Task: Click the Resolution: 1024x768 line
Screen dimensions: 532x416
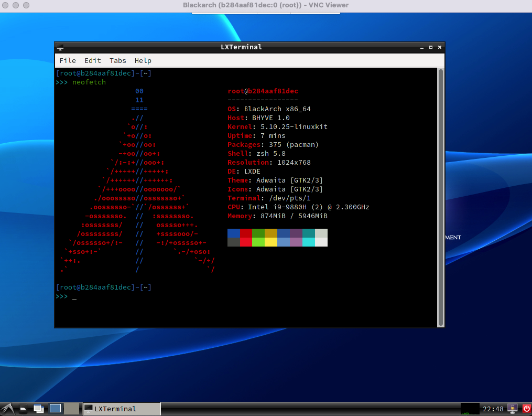Action: 269,162
